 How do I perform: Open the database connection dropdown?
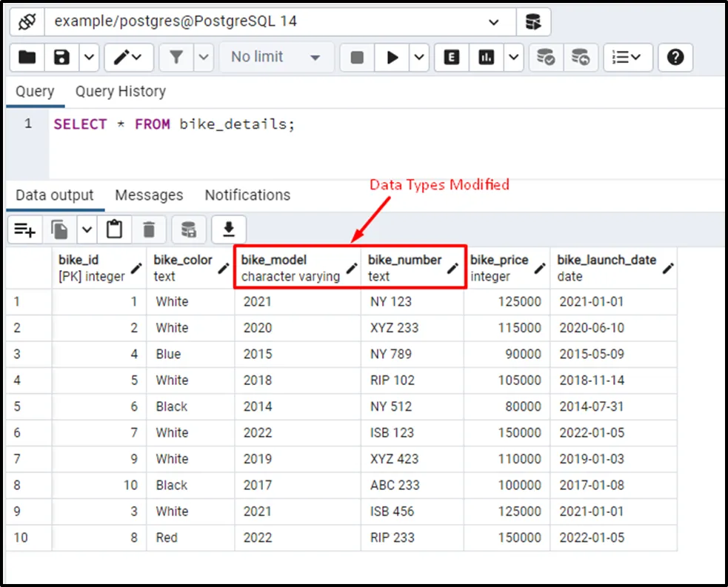[x=494, y=22]
